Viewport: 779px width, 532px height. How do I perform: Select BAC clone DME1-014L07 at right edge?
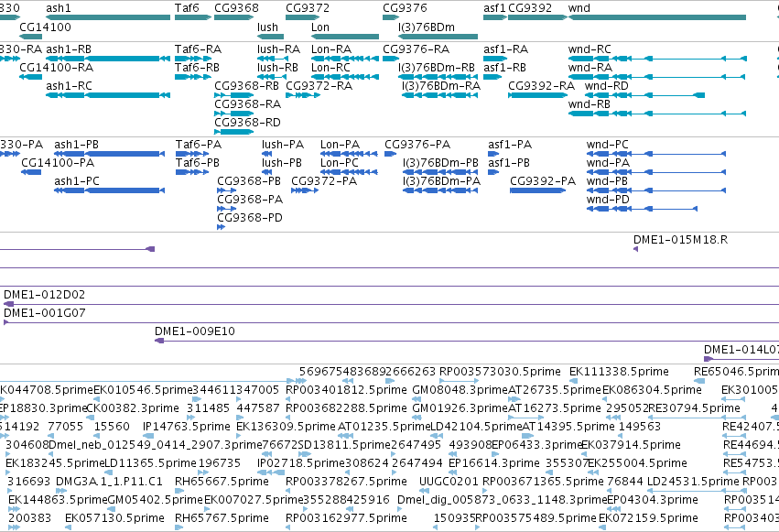741,360
